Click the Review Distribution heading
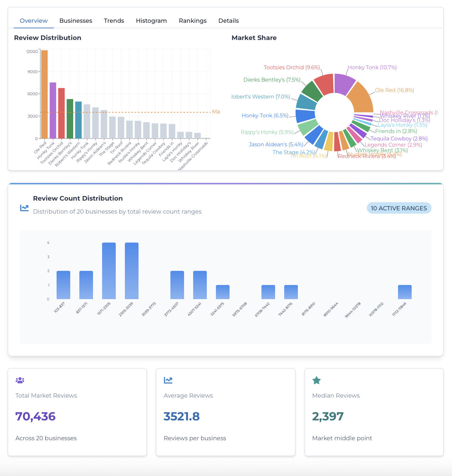 point(47,38)
